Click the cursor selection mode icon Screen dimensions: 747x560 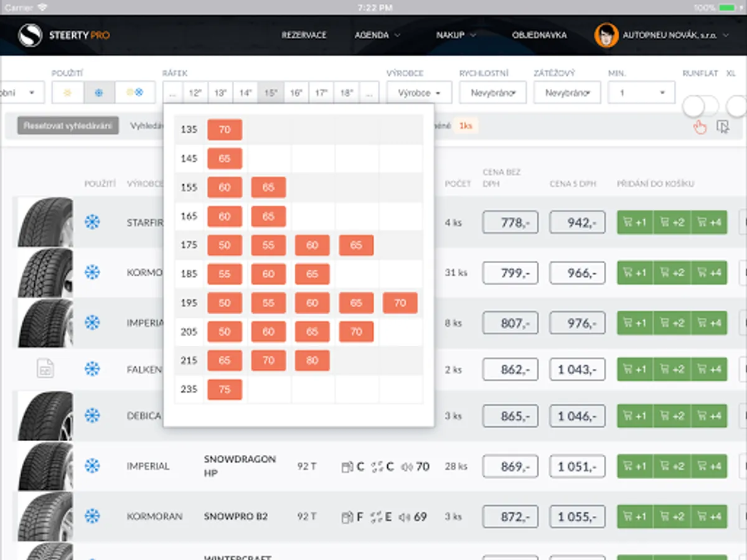click(x=723, y=127)
